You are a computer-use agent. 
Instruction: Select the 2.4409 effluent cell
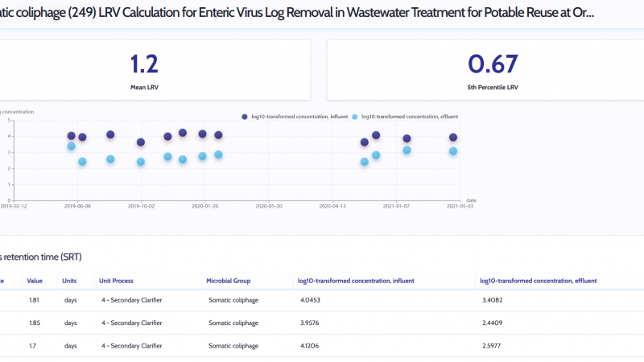pyautogui.click(x=492, y=323)
